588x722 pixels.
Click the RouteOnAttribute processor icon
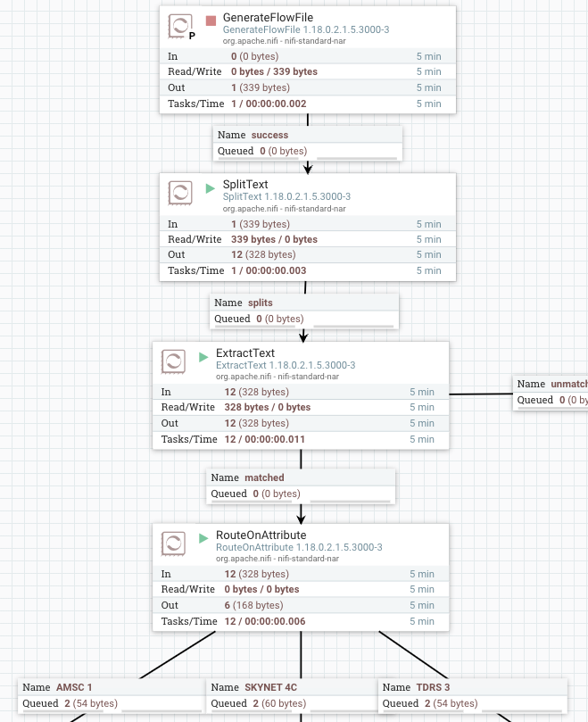tap(174, 543)
